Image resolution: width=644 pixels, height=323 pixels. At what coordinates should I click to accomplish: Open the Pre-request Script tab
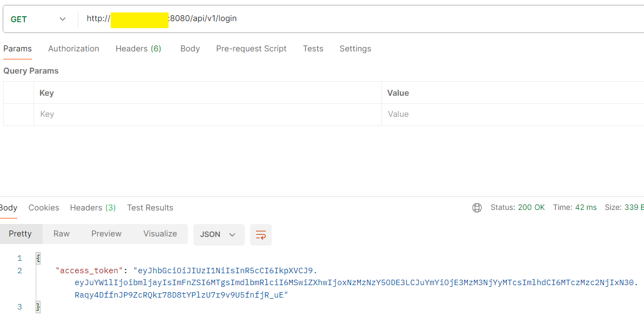pyautogui.click(x=251, y=49)
